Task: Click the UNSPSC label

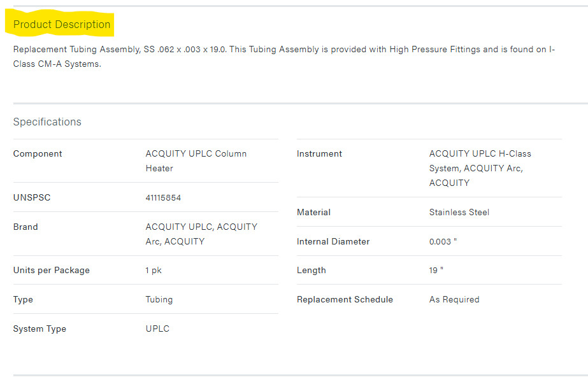Action: click(x=32, y=197)
